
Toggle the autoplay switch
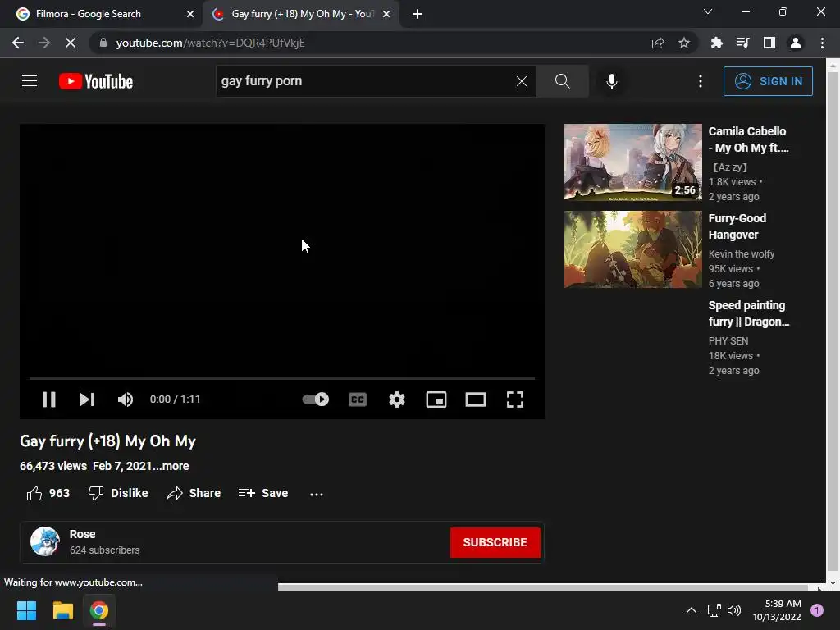click(x=316, y=399)
